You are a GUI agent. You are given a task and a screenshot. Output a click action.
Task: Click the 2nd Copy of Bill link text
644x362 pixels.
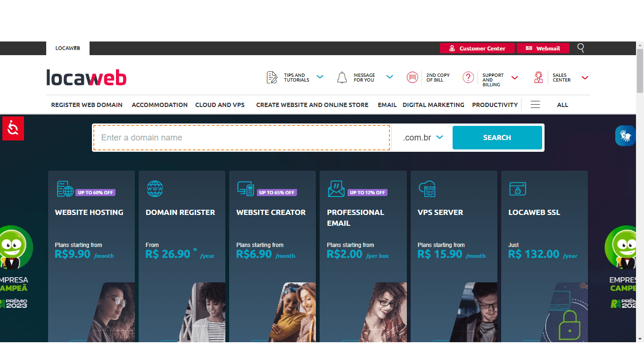[x=438, y=78]
